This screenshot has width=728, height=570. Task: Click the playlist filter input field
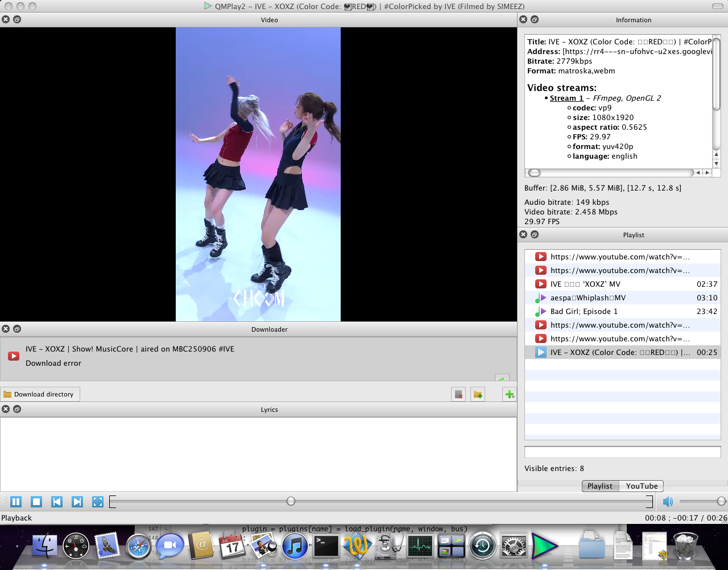622,452
